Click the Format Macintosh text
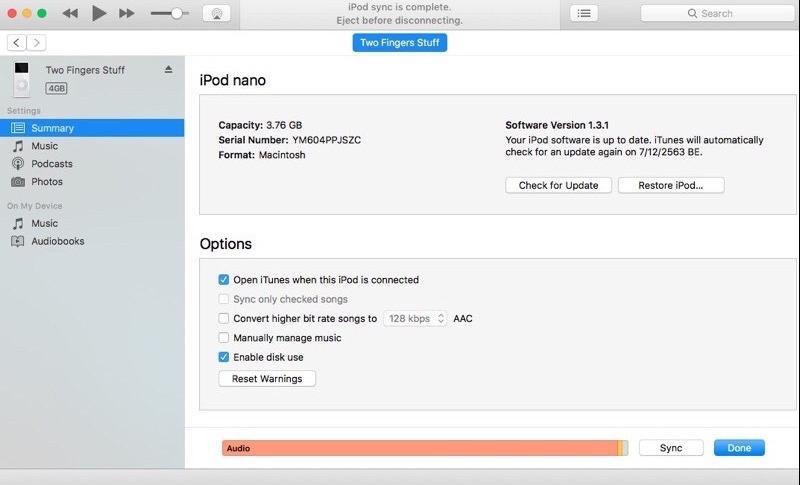The image size is (800, 485). pyautogui.click(x=262, y=155)
